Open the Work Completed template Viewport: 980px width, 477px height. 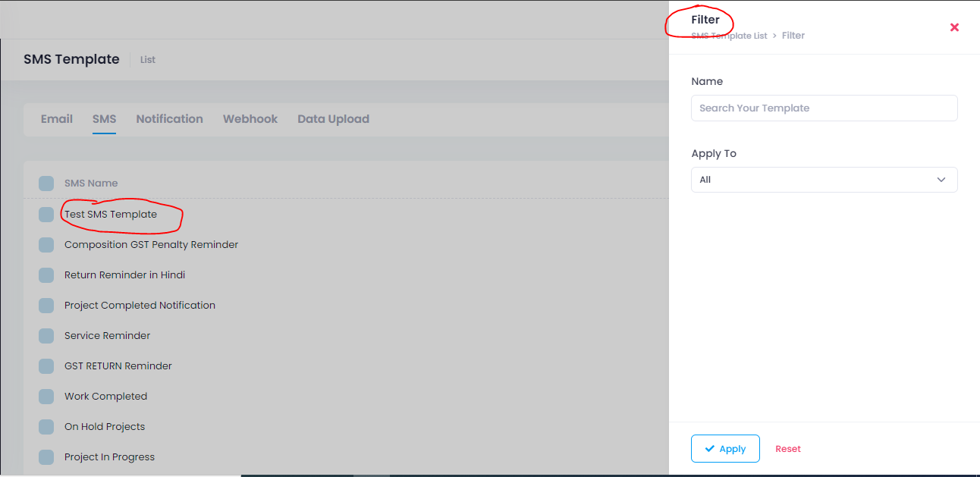coord(105,397)
